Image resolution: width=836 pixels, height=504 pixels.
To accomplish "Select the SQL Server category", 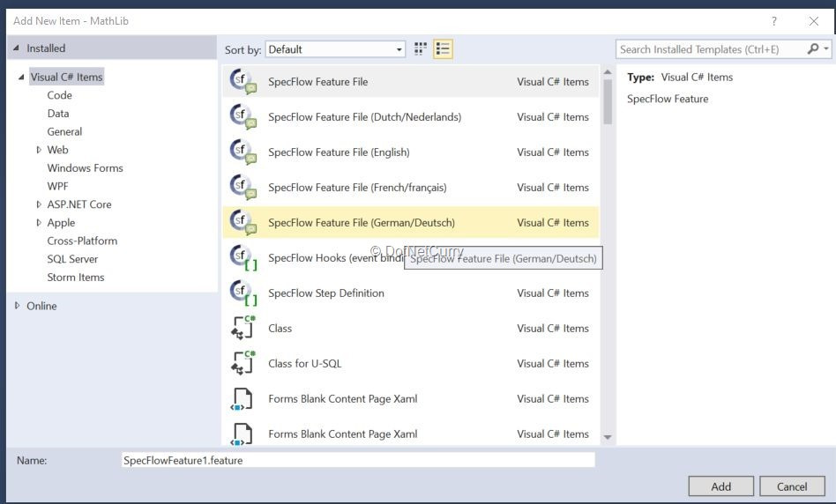I will (72, 258).
